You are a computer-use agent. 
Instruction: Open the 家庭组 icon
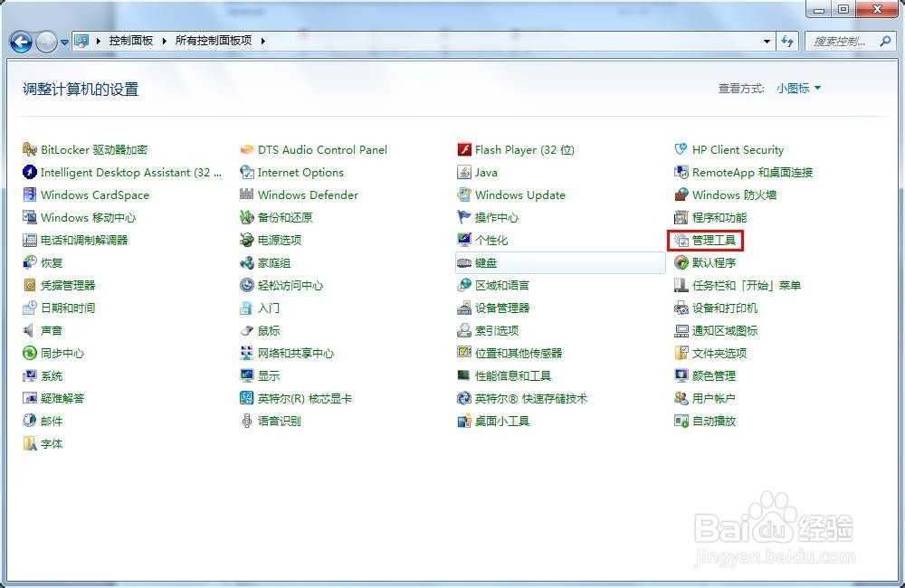click(x=247, y=262)
